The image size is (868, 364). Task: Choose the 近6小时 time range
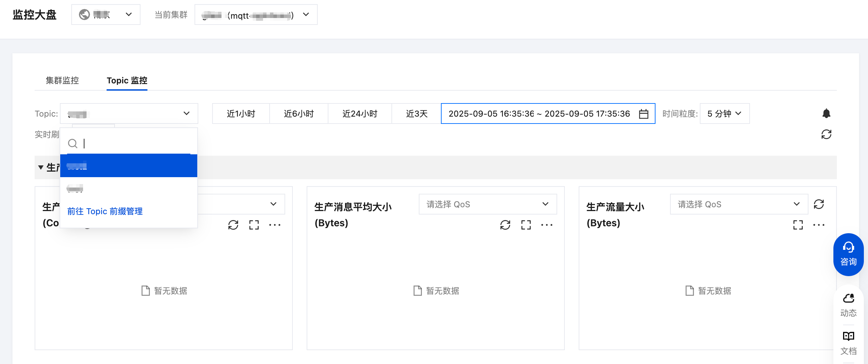click(299, 114)
